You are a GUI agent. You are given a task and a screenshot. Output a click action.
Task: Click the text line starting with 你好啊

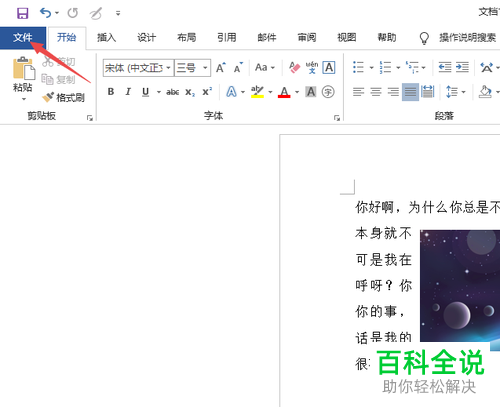point(428,207)
